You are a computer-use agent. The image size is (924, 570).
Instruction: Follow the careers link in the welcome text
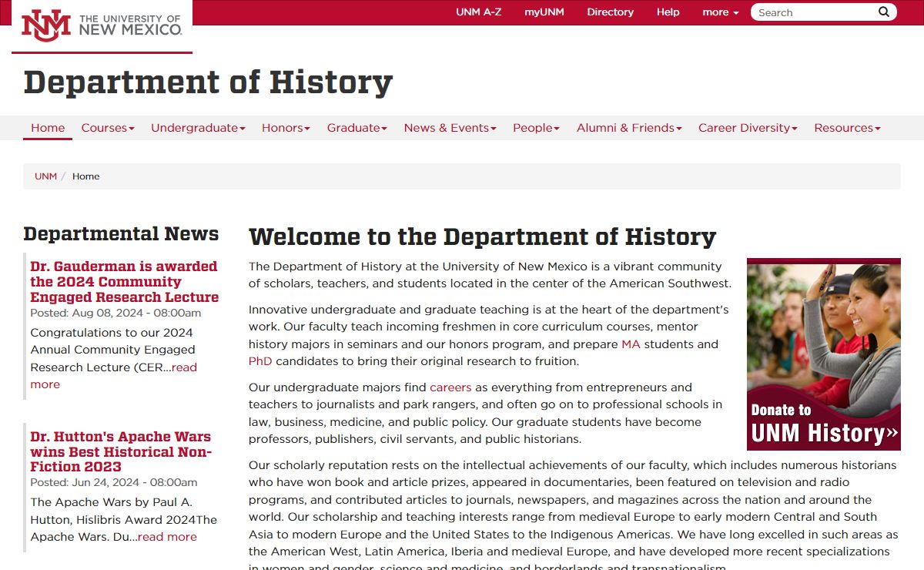coord(450,387)
